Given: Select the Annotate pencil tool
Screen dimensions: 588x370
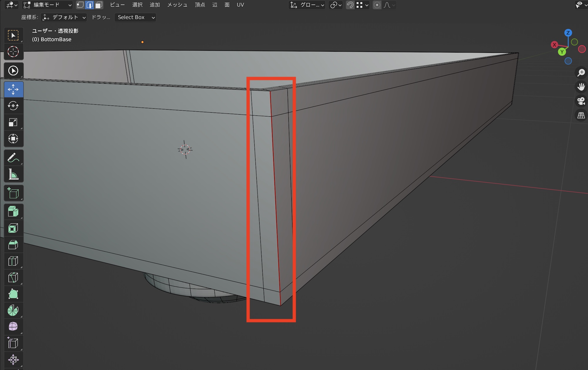Looking at the screenshot, I should (13, 158).
